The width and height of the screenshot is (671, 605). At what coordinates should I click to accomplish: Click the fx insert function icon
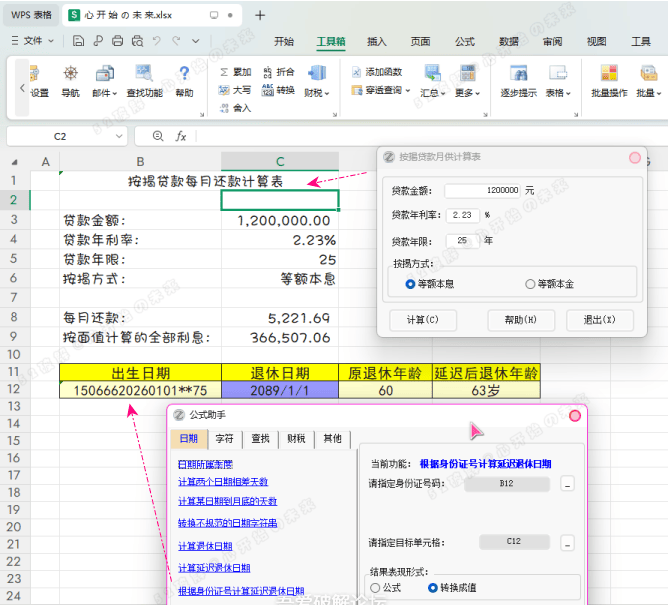181,136
